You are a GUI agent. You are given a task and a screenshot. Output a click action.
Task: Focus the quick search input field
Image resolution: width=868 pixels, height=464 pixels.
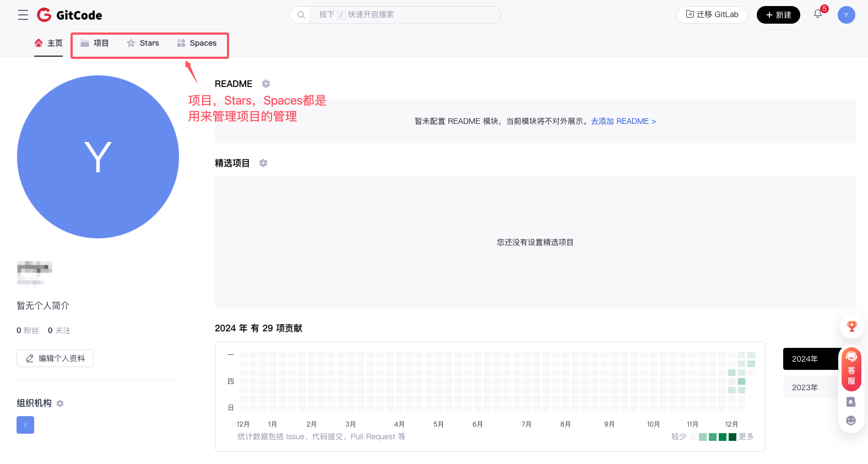click(405, 15)
